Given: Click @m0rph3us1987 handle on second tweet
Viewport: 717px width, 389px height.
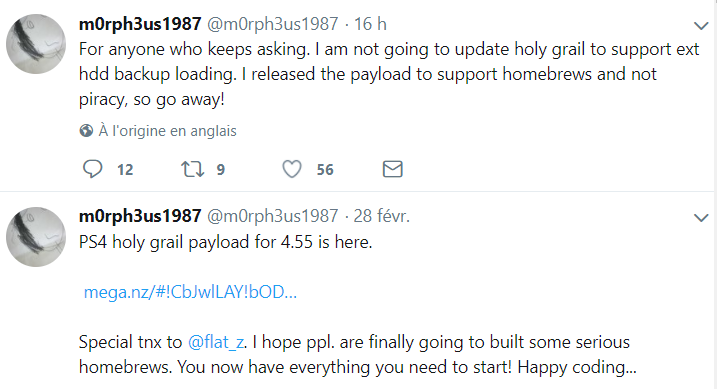Looking at the screenshot, I should point(273,216).
